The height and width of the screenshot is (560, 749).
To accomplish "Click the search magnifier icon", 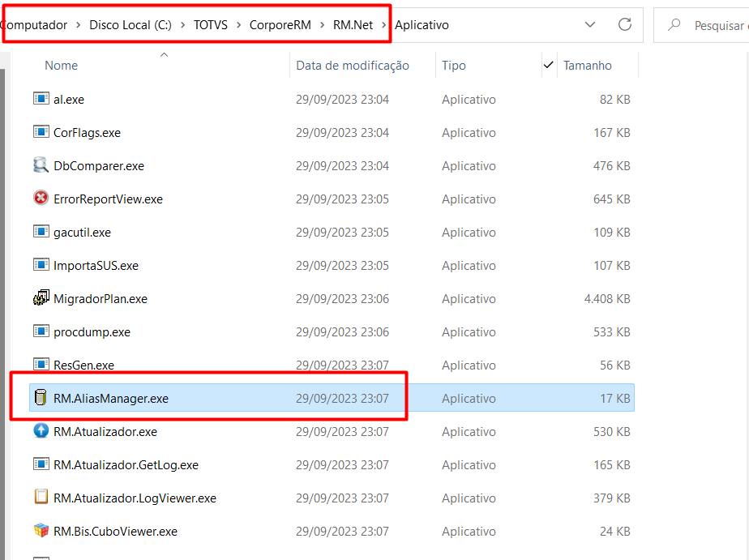I will 674,24.
